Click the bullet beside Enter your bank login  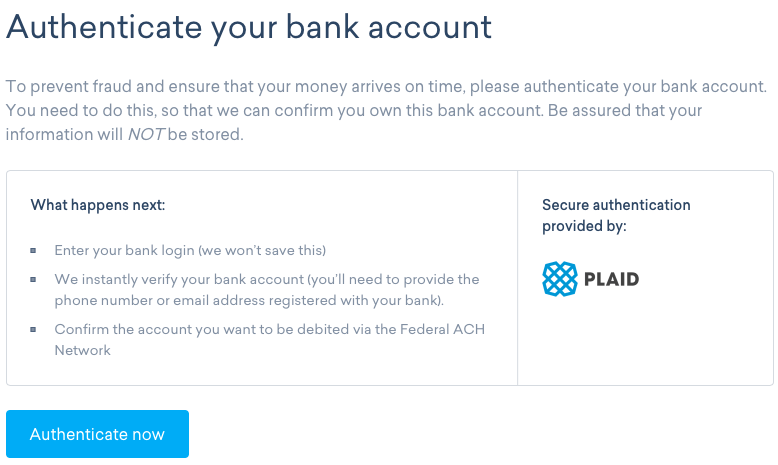(33, 251)
